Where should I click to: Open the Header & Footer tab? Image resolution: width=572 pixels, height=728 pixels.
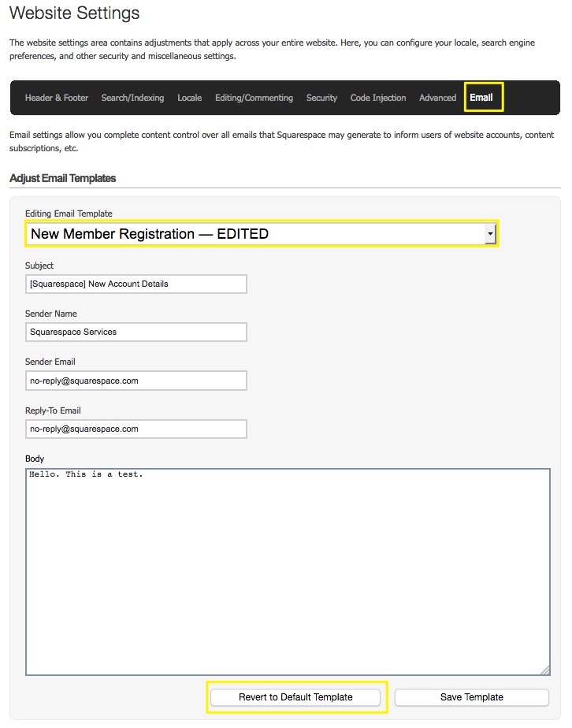click(x=57, y=98)
